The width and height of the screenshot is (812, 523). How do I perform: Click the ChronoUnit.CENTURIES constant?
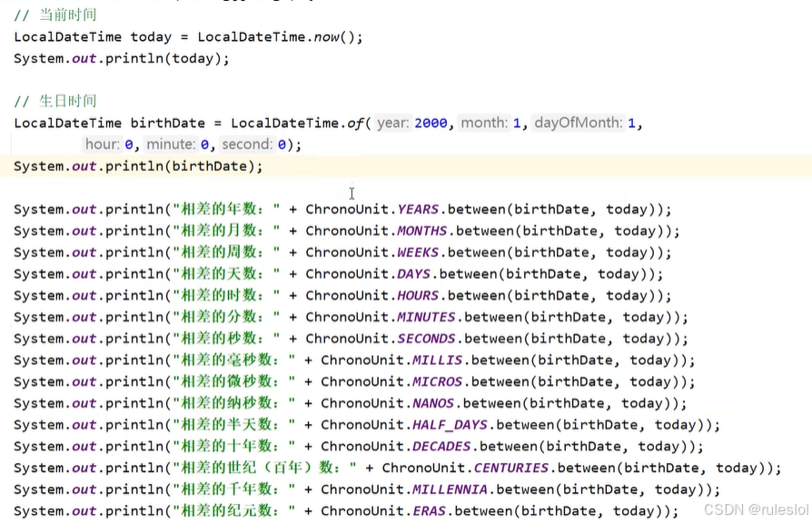[510, 468]
